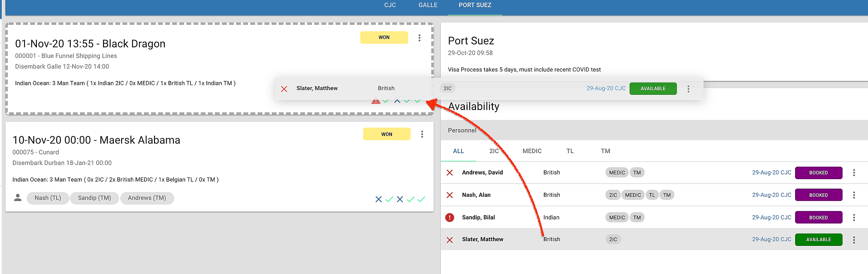Click the title 10-Nov-20 00:00 - Maersk Alabama
The height and width of the screenshot is (274, 868).
[96, 140]
